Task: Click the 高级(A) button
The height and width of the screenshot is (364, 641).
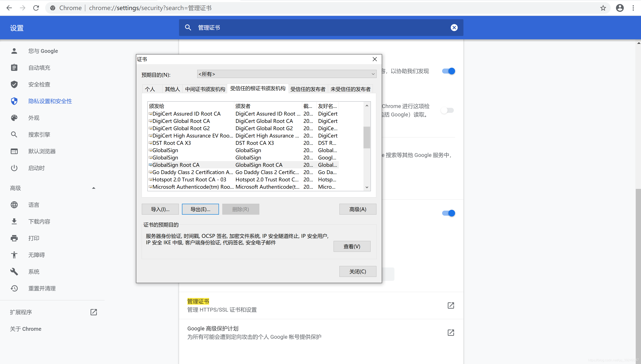Action: tap(358, 209)
